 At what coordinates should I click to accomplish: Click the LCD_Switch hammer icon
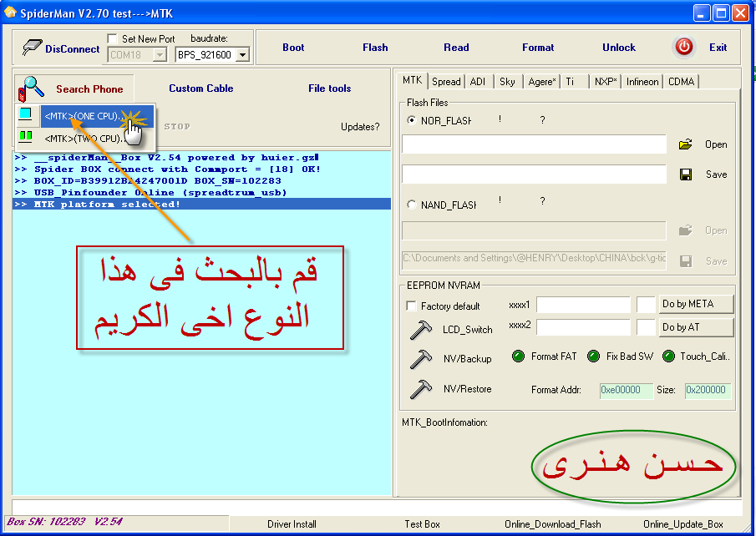click(420, 330)
